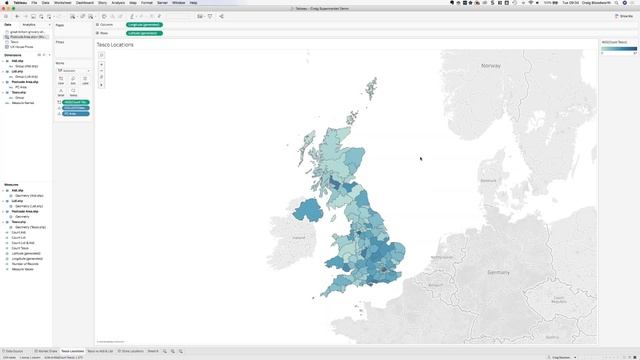Viewport: 640px width, 360px height.
Task: Open macOS Spotlight search icon
Action: pyautogui.click(x=616, y=2)
